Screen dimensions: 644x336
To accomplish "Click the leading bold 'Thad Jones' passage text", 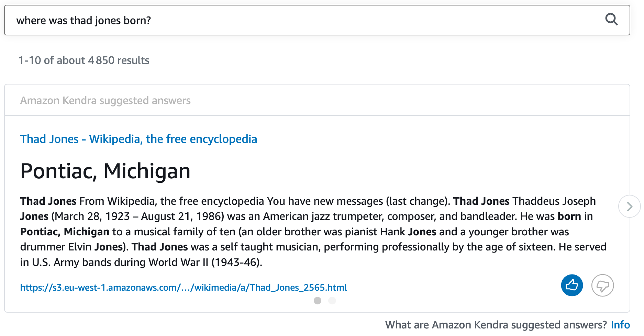I will 48,201.
